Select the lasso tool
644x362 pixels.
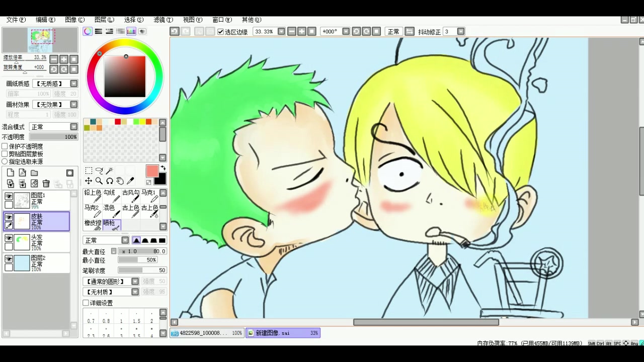coord(99,171)
